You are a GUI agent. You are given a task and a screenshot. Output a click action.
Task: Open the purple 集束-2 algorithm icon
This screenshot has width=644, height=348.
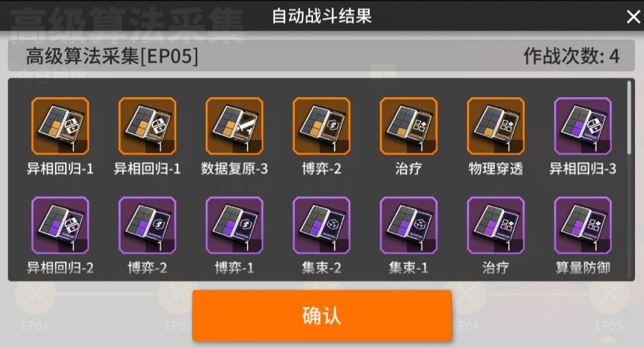tap(321, 225)
